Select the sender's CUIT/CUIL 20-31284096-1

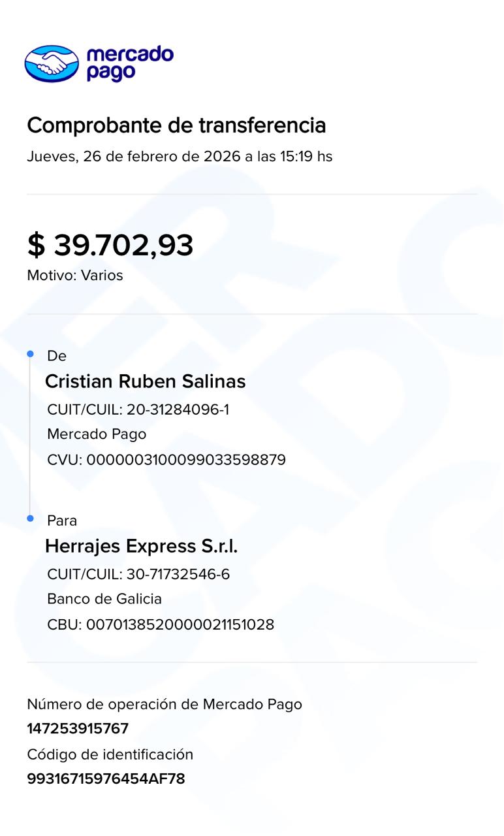pyautogui.click(x=178, y=410)
